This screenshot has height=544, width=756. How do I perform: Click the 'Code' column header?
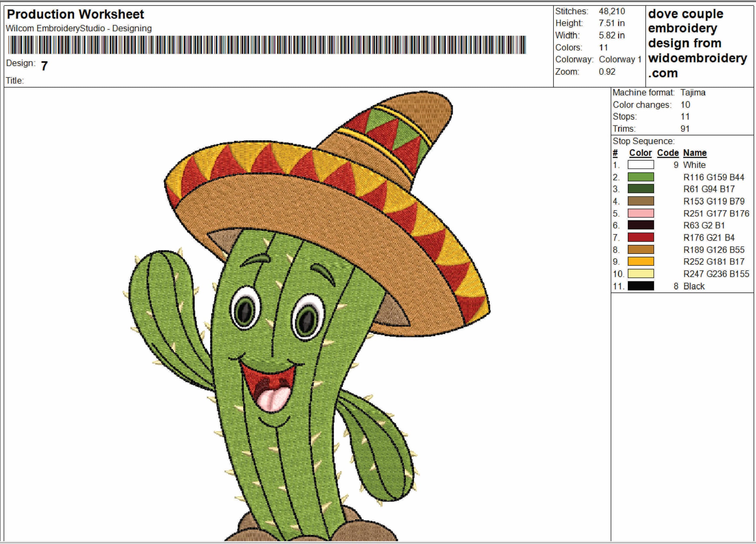668,153
